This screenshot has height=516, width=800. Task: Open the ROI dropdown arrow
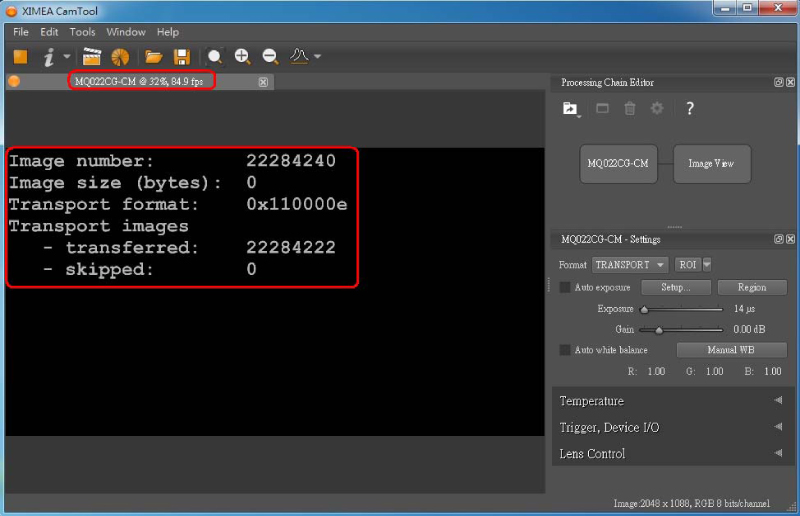pyautogui.click(x=707, y=265)
